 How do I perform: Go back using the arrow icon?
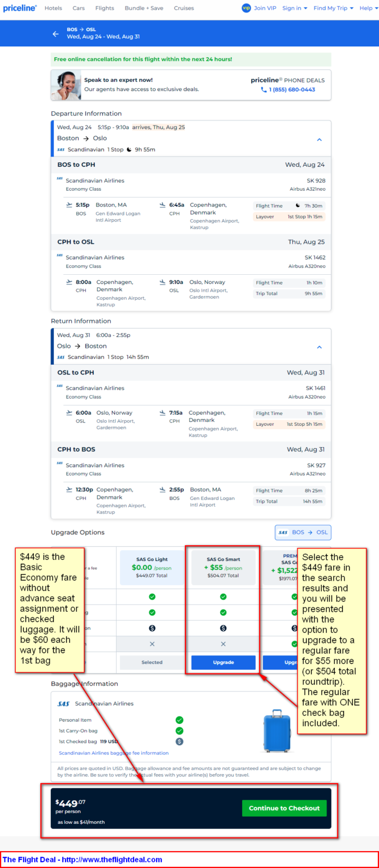click(55, 34)
